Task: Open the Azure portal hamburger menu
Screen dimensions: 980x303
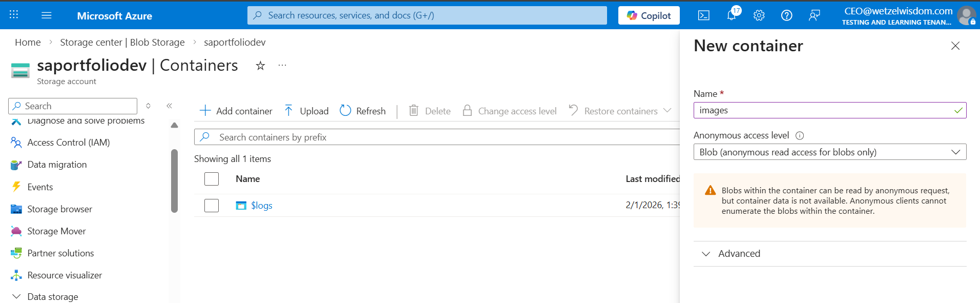Action: [x=47, y=15]
